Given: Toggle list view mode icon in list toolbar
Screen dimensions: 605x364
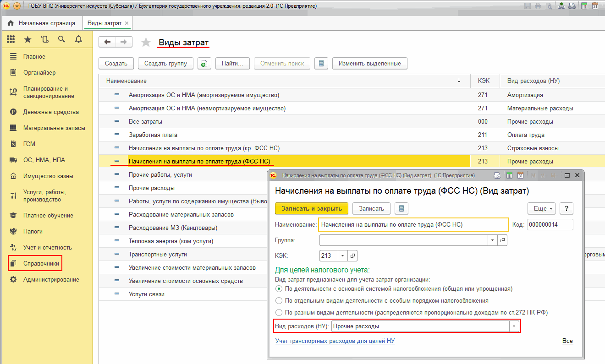Looking at the screenshot, I should pos(321,64).
